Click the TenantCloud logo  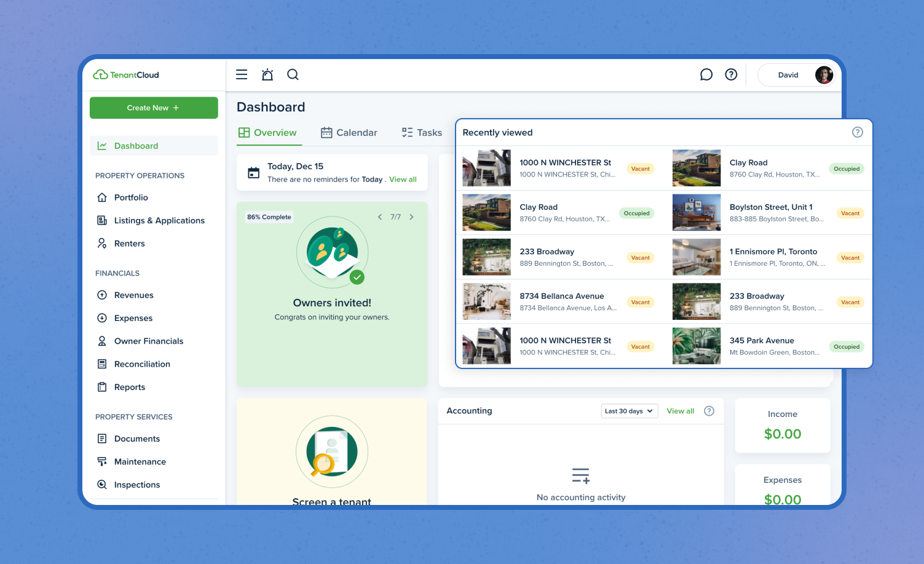126,75
